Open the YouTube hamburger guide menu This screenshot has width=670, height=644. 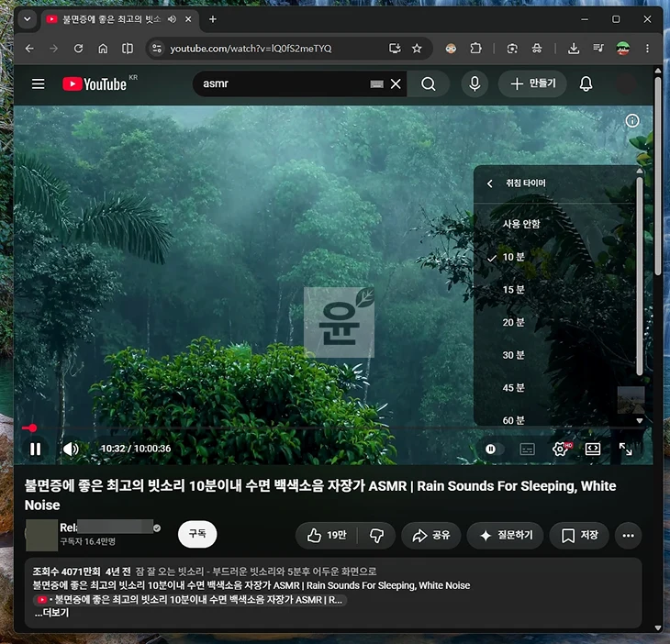coord(38,83)
